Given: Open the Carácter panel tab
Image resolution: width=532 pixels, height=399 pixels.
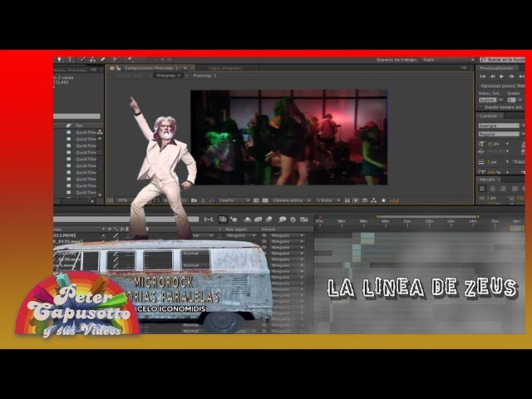Looking at the screenshot, I should coord(489,116).
